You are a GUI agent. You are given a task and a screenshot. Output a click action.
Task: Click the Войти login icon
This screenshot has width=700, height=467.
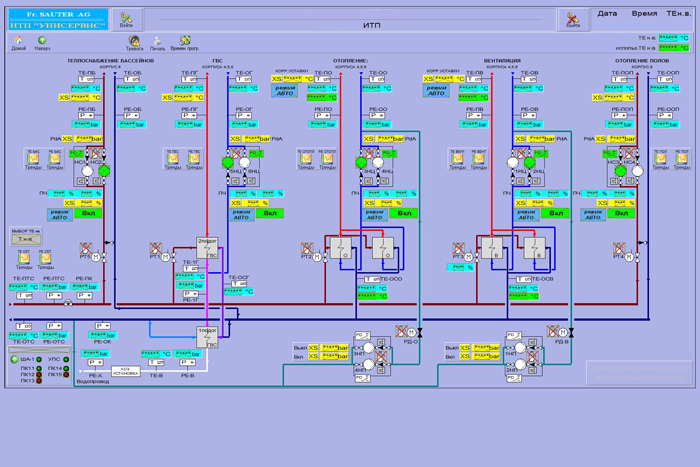point(126,18)
